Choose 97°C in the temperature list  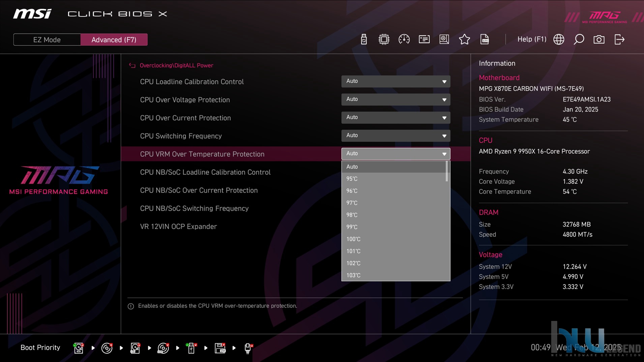393,203
